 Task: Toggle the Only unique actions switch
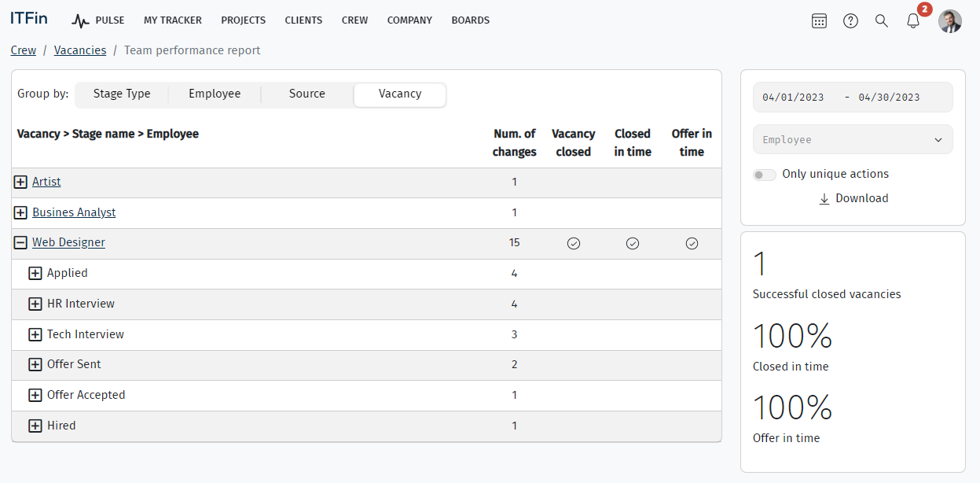click(765, 175)
